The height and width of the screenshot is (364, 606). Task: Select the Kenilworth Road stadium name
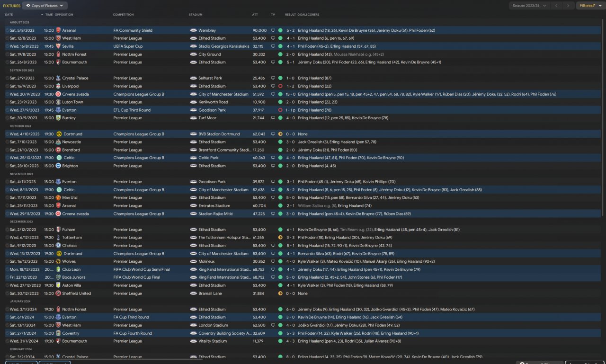[213, 102]
